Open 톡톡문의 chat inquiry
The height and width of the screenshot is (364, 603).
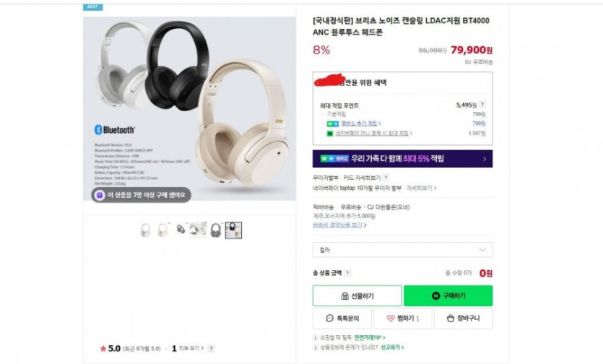click(342, 318)
